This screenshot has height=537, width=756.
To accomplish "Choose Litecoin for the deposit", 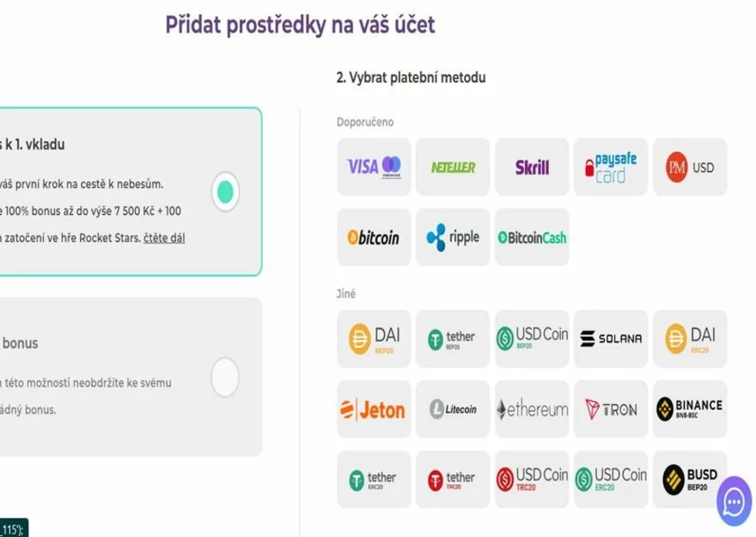I will [453, 409].
